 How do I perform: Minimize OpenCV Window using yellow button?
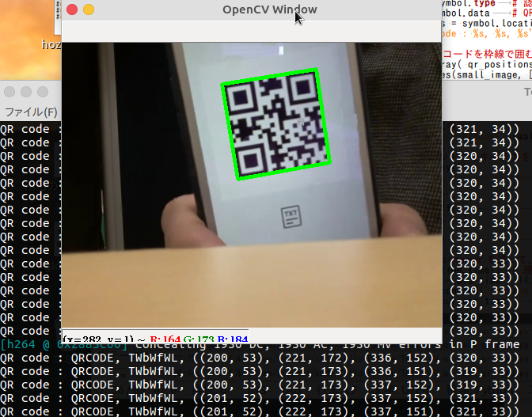(x=89, y=9)
